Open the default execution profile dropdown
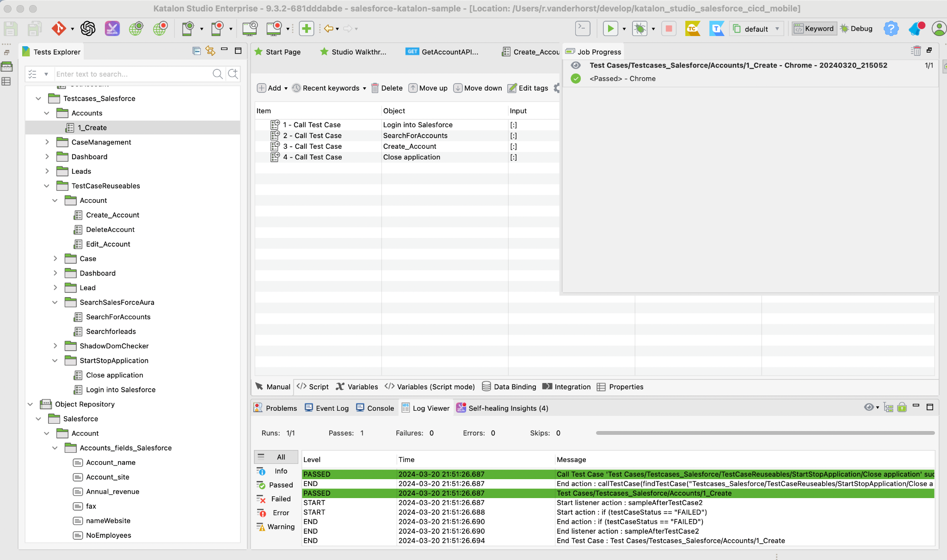The image size is (947, 560). pyautogui.click(x=757, y=29)
